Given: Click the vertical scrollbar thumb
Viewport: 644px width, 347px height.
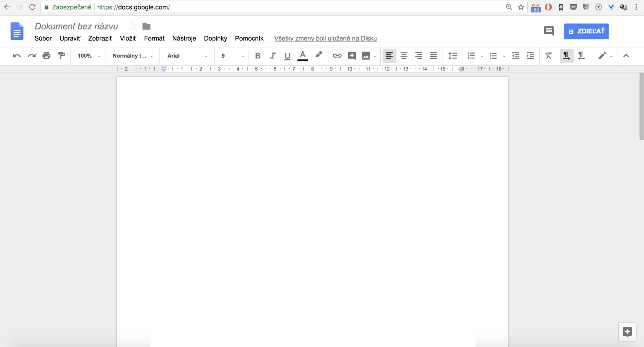Looking at the screenshot, I should (641, 106).
